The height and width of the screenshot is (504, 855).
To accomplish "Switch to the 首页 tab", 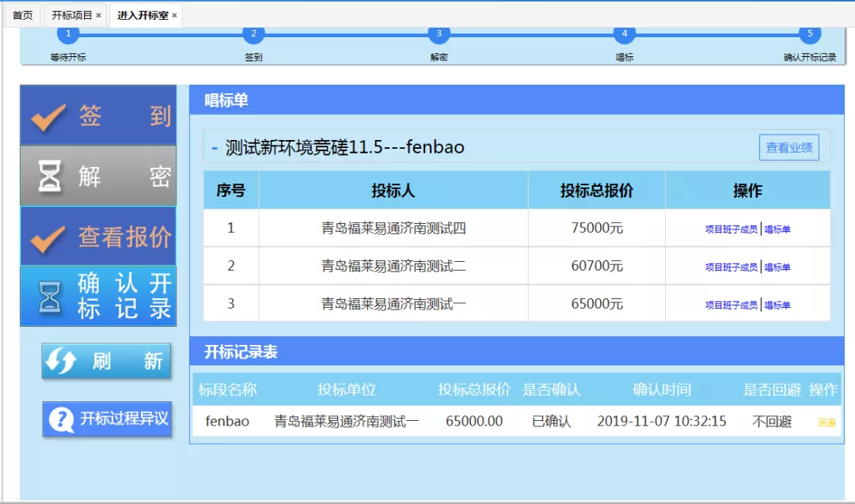I will point(22,15).
